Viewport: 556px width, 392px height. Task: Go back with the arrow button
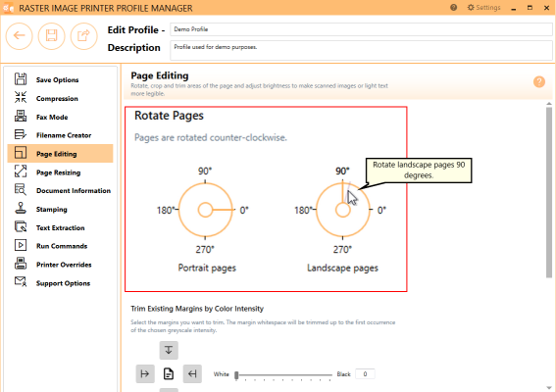(20, 36)
